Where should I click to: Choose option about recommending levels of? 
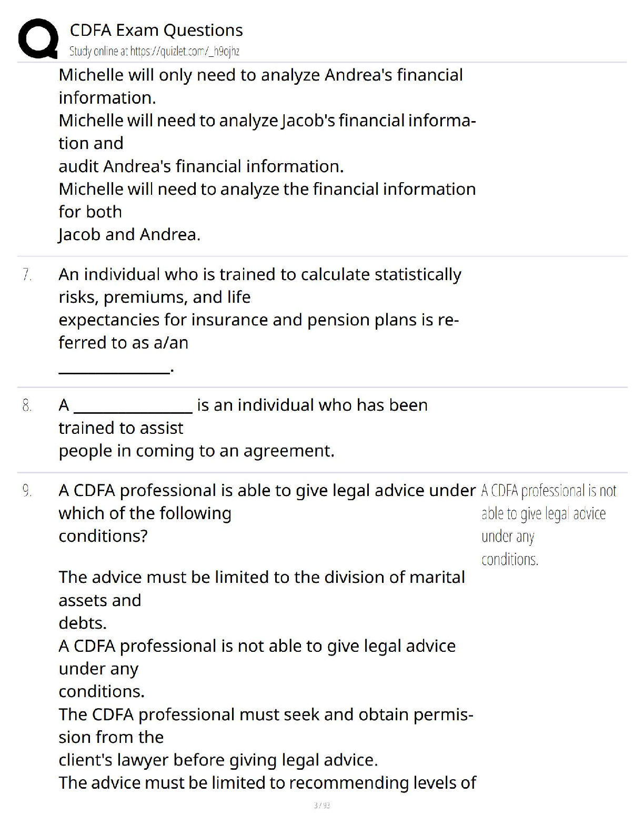pos(267,783)
